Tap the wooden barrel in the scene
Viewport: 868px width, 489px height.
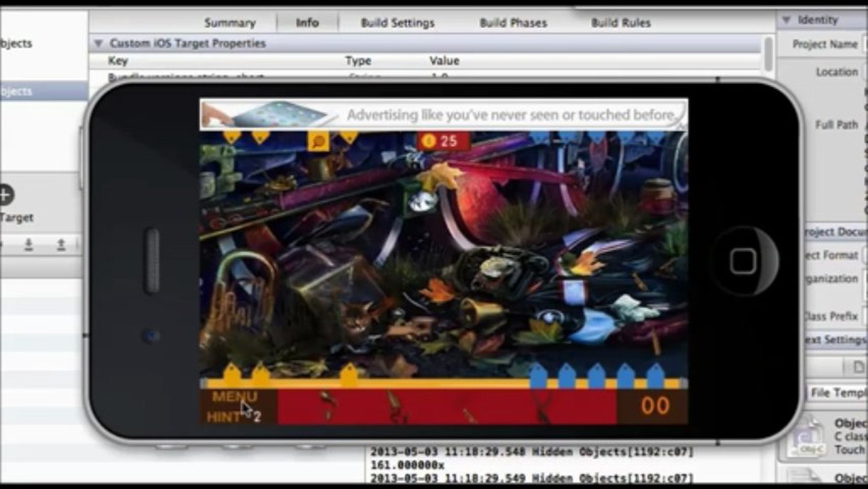click(x=658, y=196)
